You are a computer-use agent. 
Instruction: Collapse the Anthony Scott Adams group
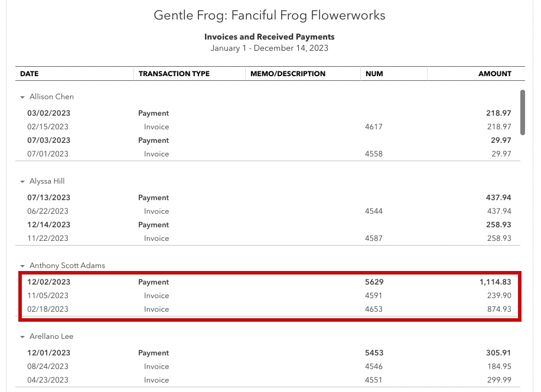(22, 266)
